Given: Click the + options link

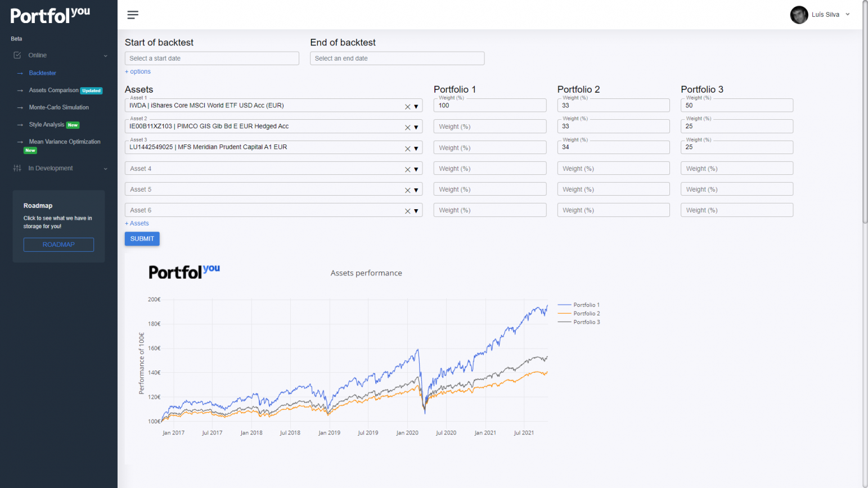Looking at the screenshot, I should (138, 71).
